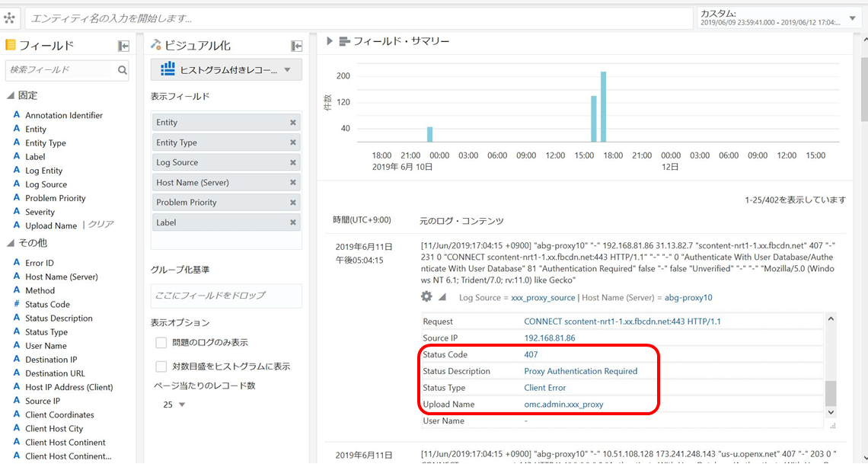Screen dimensions: 868x464
Task: Select the Client Host City field
Action: (54, 428)
